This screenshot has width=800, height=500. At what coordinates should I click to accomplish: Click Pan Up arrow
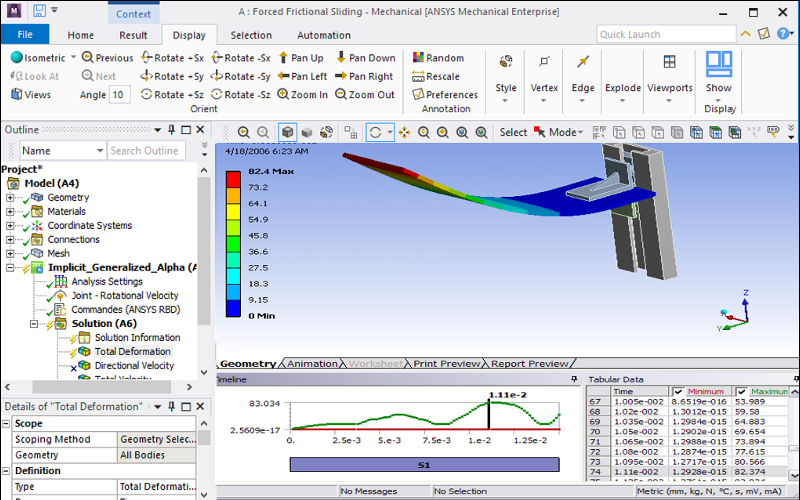click(x=301, y=58)
